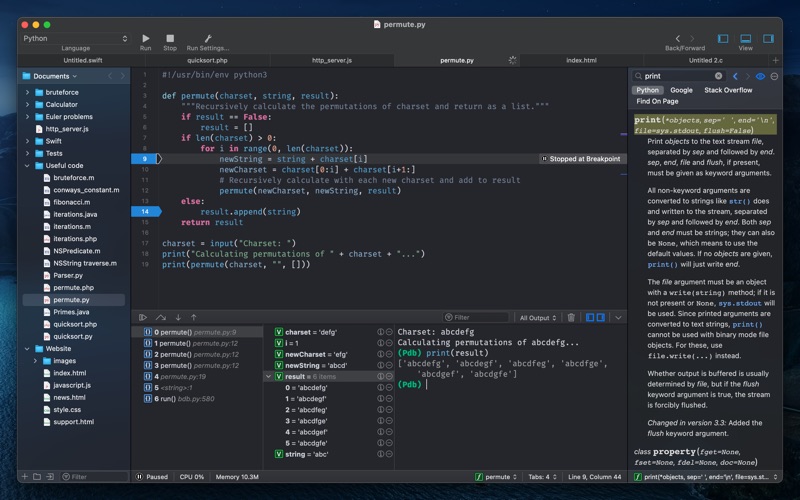Switch to the quicksort.php tab
Image resolution: width=800 pixels, height=500 pixels.
click(207, 60)
